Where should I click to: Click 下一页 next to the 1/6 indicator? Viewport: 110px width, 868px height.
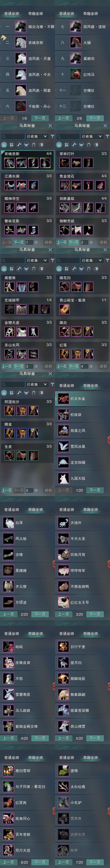click(40, 118)
